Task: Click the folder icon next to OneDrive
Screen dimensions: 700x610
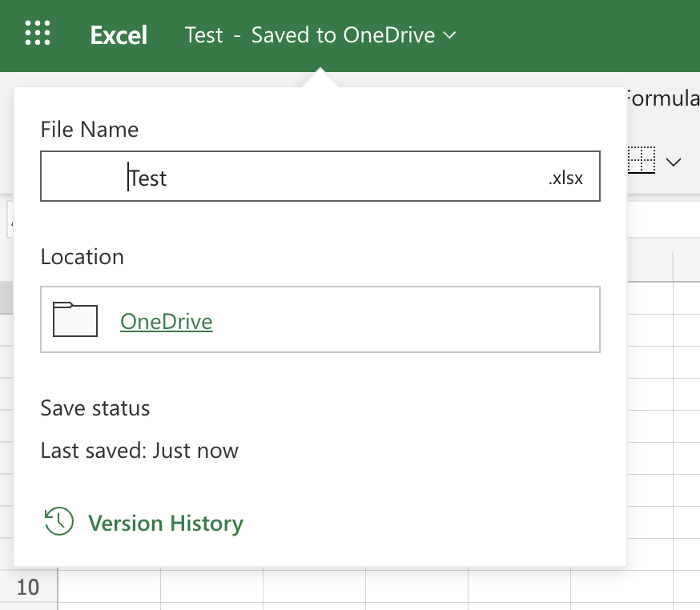Action: click(x=75, y=319)
